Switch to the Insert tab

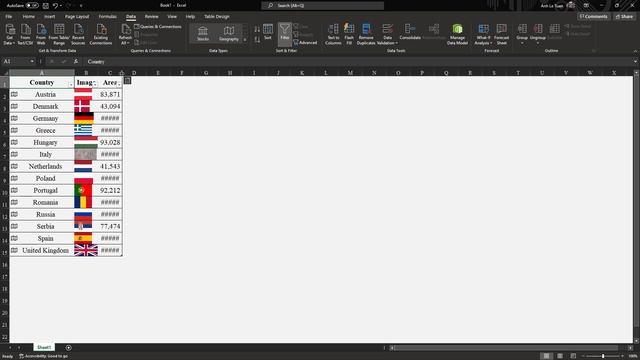tap(49, 17)
